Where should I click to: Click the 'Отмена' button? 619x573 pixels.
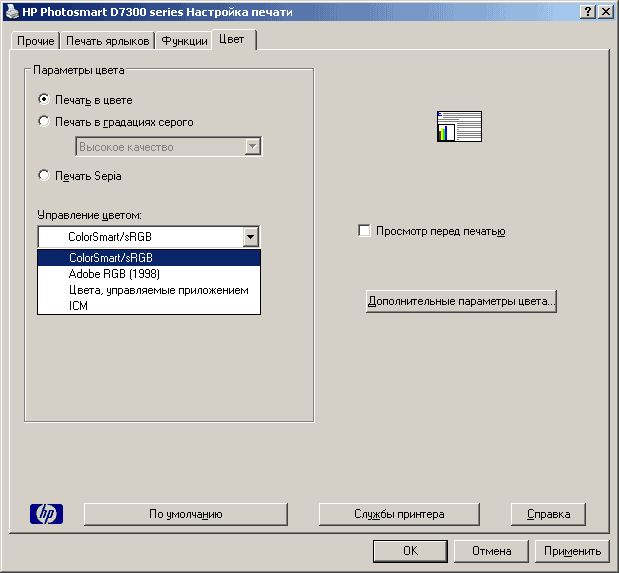pos(491,551)
